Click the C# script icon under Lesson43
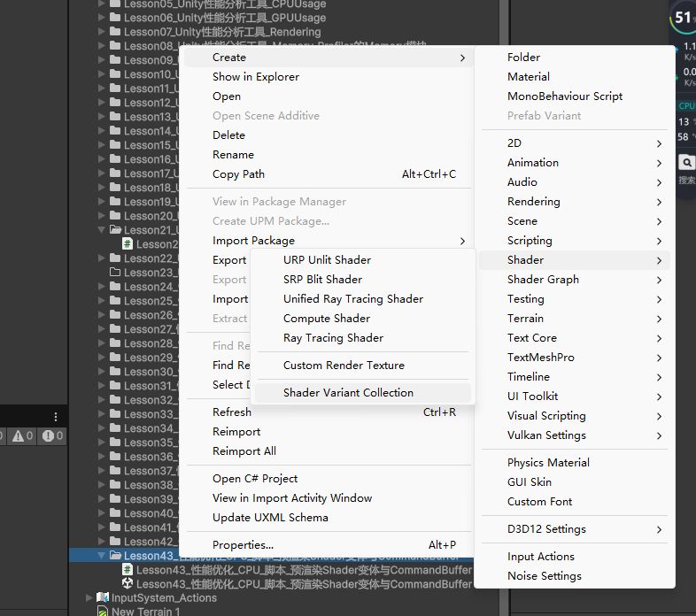This screenshot has height=616, width=696. point(128,570)
